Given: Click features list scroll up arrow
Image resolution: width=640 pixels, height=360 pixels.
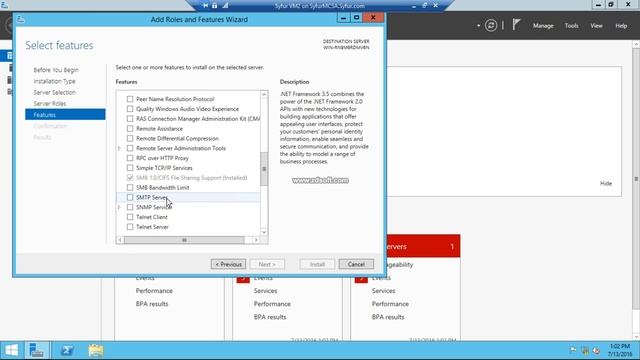Looking at the screenshot, I should pyautogui.click(x=264, y=94).
